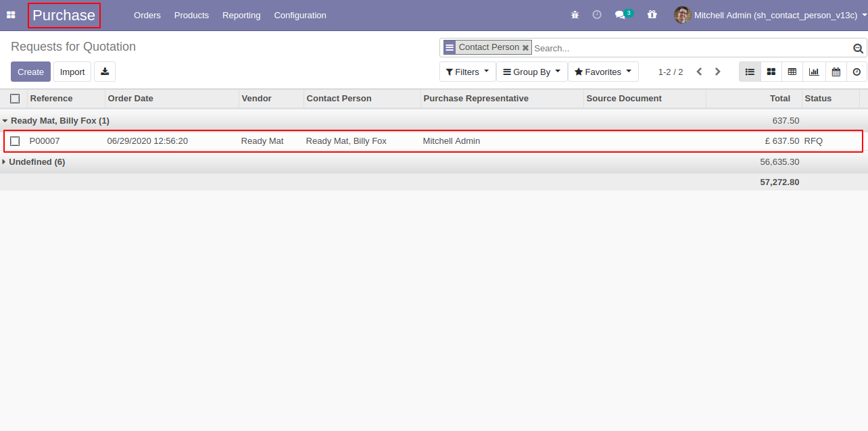Sort by Purchase Representative column header
The width and height of the screenshot is (868, 431).
coord(502,99)
